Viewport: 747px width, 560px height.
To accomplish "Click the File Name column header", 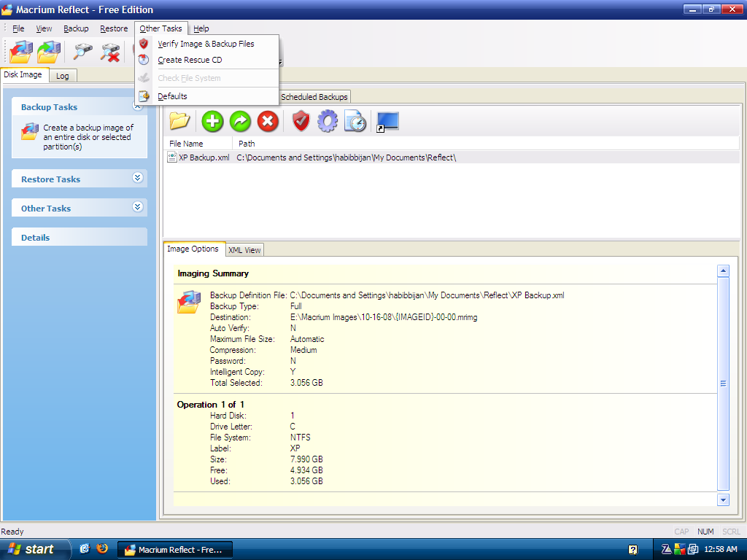I will [198, 144].
